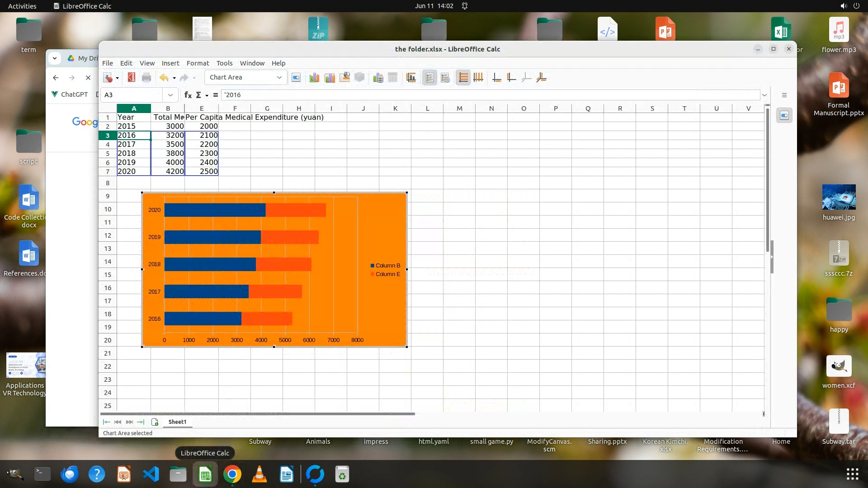Open the Insert menu
Image resolution: width=868 pixels, height=488 pixels.
[x=170, y=63]
